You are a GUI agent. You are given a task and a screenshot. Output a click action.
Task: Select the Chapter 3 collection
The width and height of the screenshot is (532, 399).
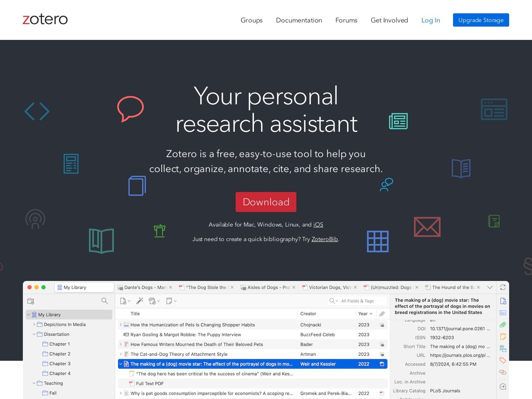tap(59, 364)
